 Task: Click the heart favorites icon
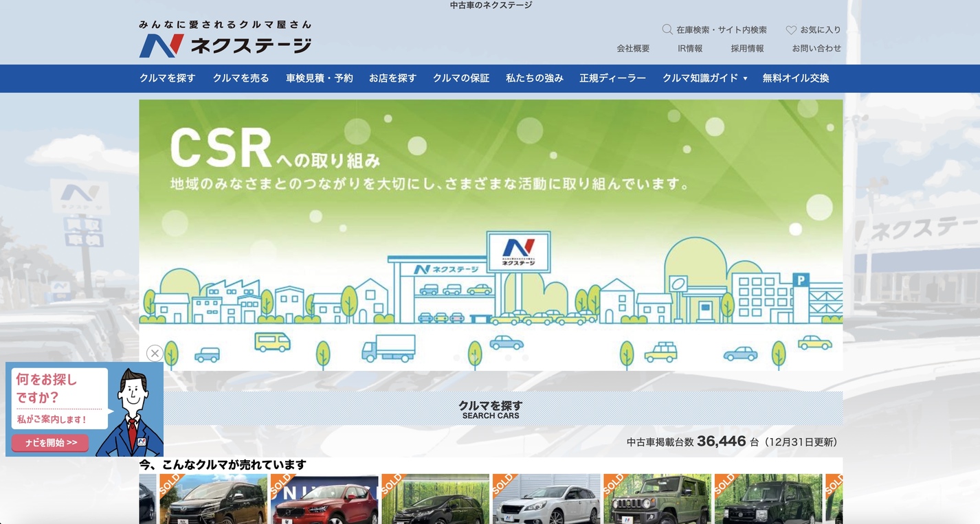791,30
